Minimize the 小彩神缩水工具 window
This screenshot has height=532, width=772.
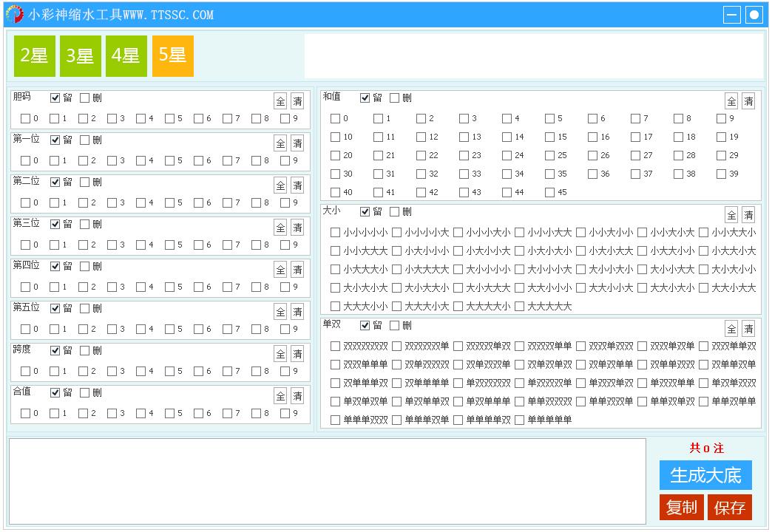[731, 15]
